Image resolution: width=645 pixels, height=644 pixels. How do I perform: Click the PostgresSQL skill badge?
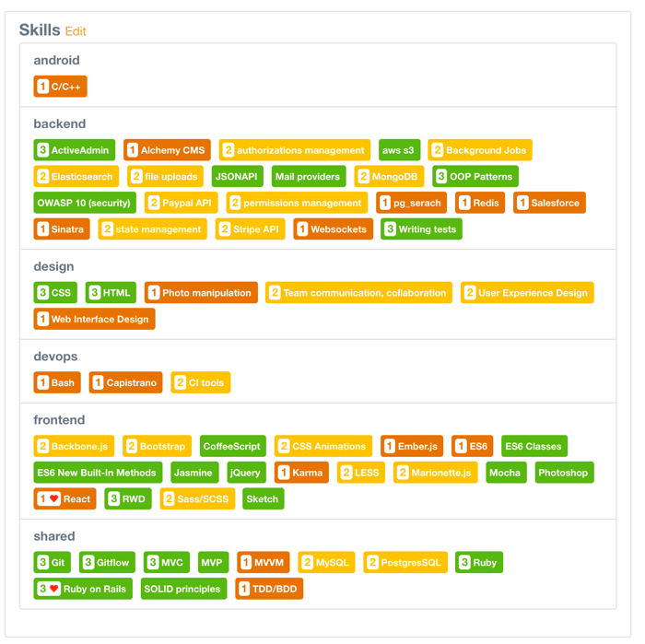[405, 563]
